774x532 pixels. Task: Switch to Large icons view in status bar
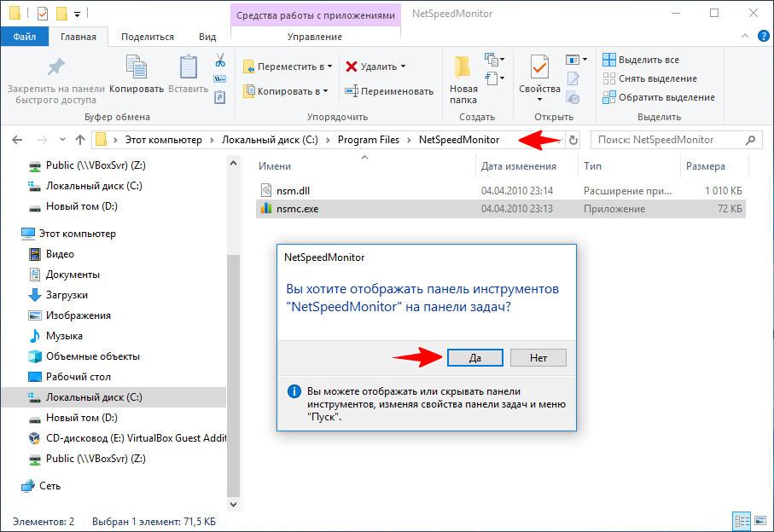point(760,521)
